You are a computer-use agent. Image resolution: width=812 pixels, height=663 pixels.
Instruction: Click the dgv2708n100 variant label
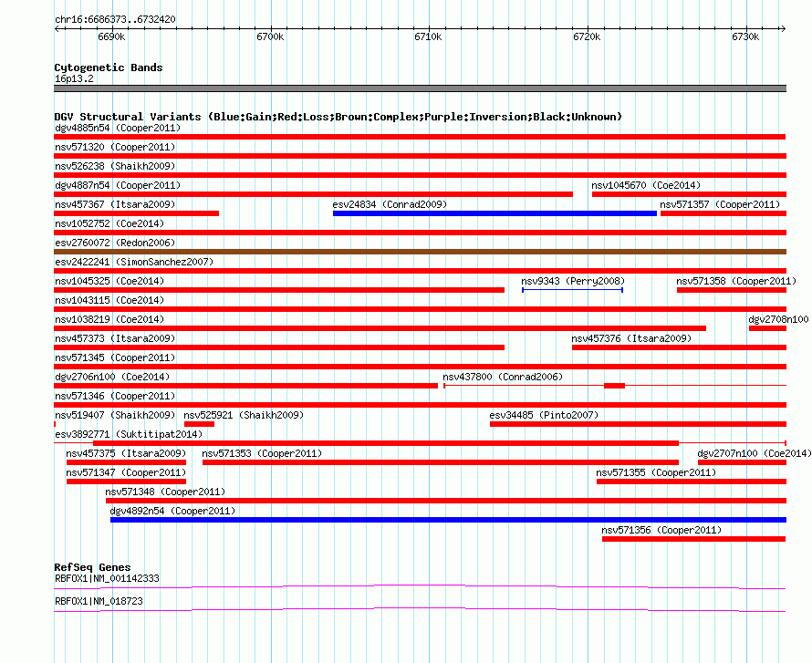[x=778, y=319]
